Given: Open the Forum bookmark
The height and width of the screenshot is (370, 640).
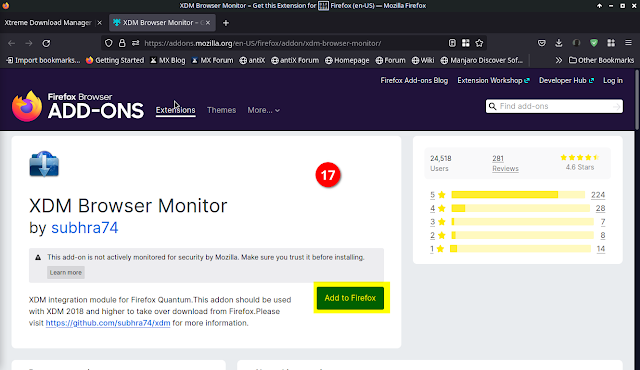Looking at the screenshot, I should [391, 60].
